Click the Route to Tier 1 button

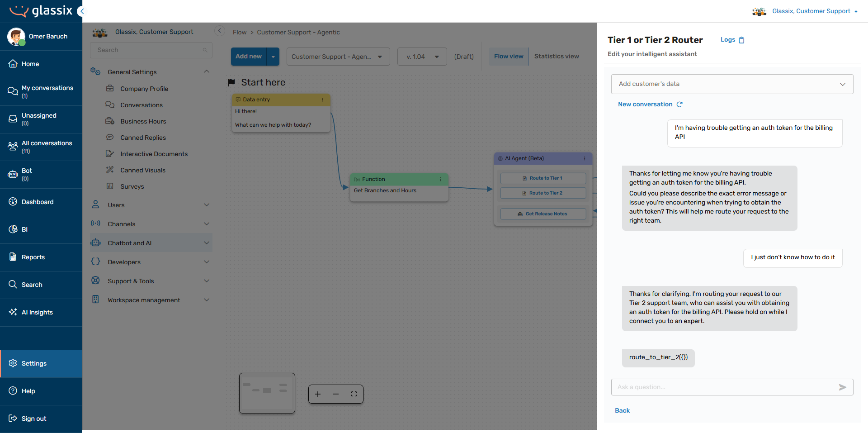click(543, 178)
